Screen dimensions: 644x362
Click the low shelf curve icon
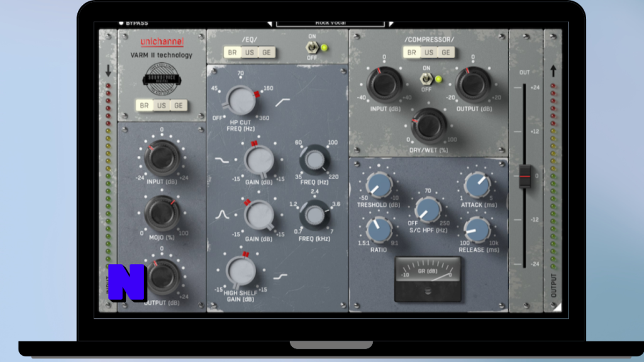click(x=222, y=160)
